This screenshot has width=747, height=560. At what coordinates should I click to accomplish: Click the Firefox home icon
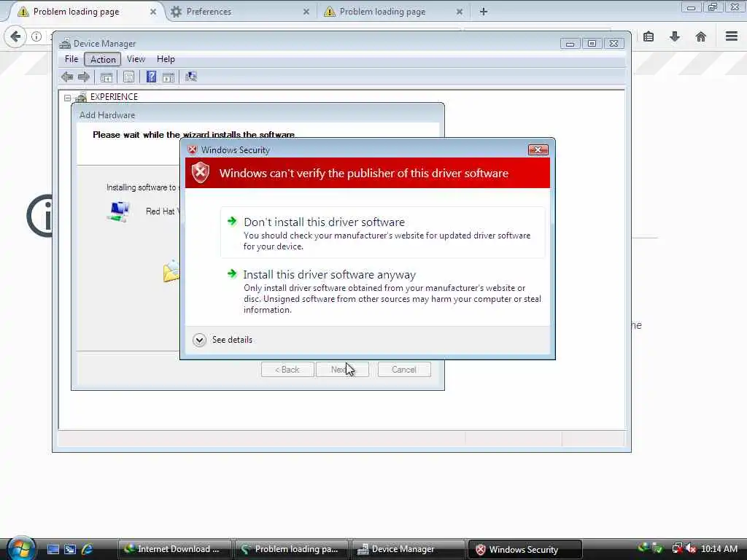pyautogui.click(x=701, y=36)
